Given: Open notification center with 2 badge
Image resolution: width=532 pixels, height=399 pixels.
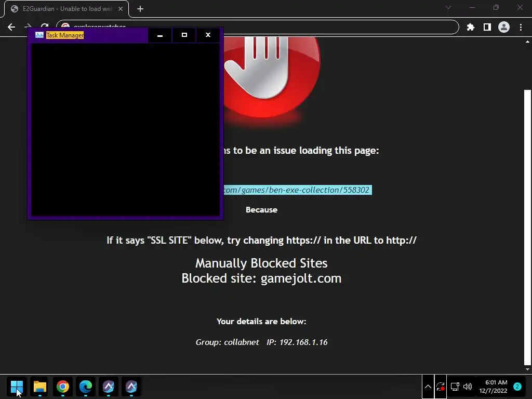Looking at the screenshot, I should 517,387.
